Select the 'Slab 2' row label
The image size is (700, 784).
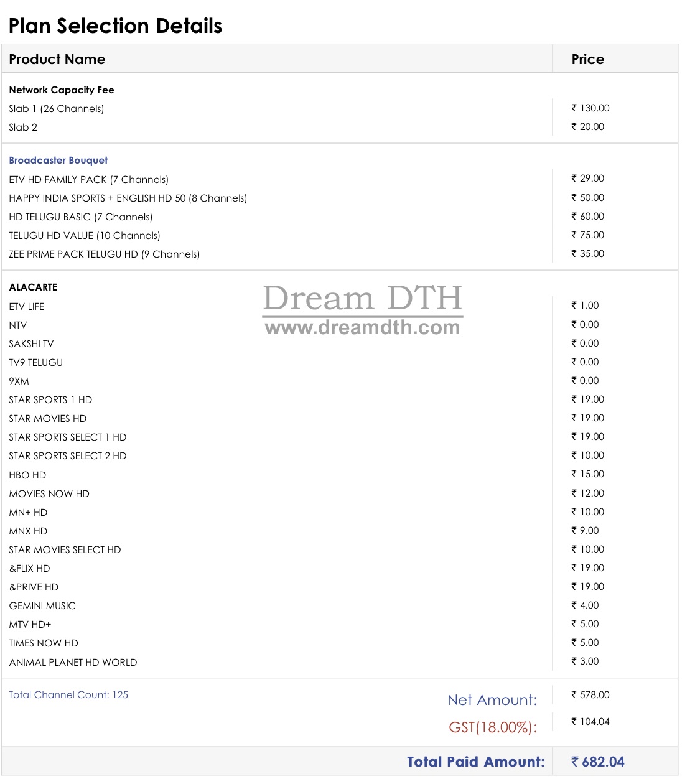[23, 127]
